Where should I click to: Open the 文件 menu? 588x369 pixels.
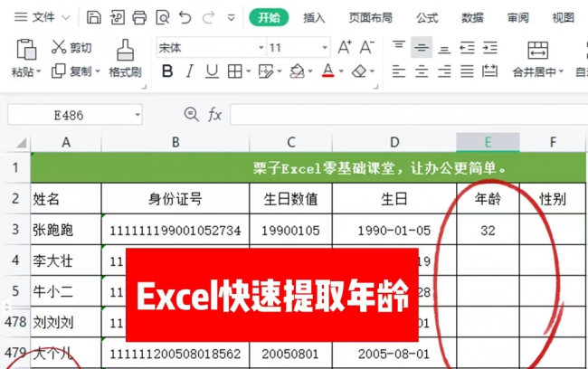42,17
